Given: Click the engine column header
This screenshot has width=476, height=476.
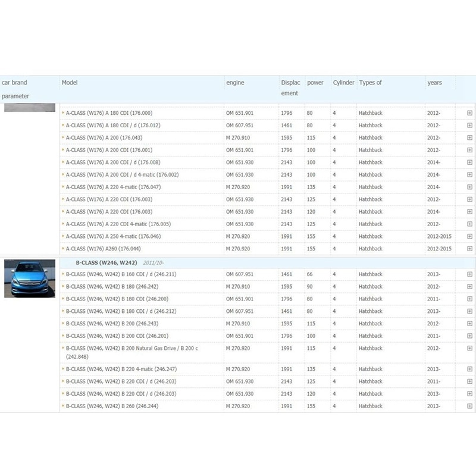Looking at the screenshot, I should pyautogui.click(x=235, y=83).
